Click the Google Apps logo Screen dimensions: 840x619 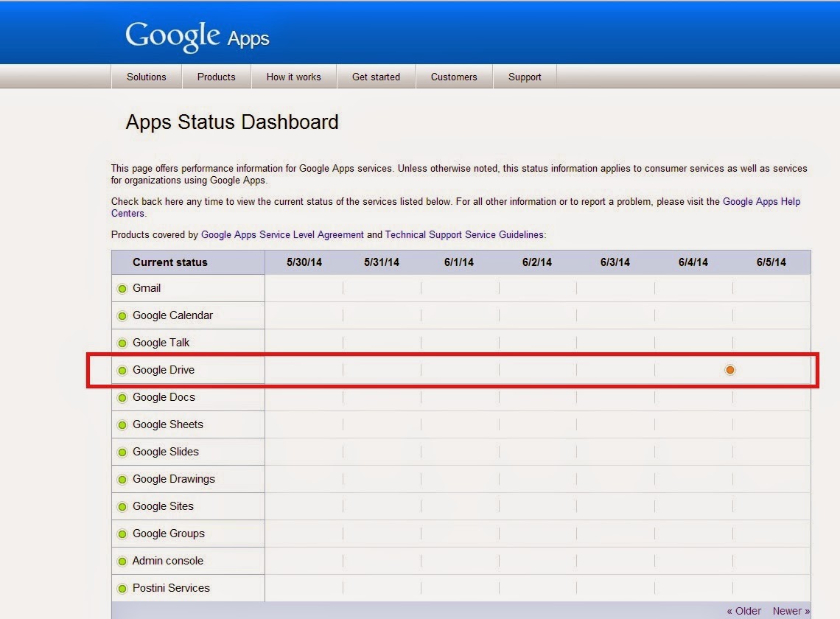(x=197, y=36)
